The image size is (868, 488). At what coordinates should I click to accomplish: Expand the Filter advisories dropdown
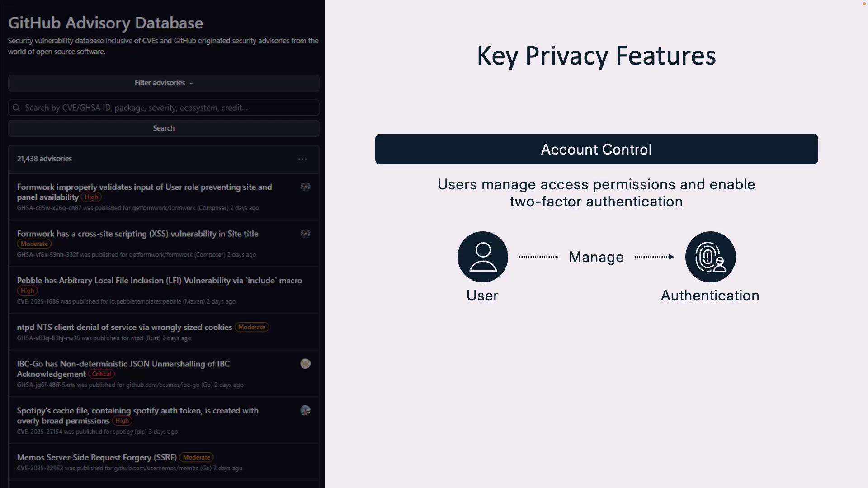coord(164,83)
